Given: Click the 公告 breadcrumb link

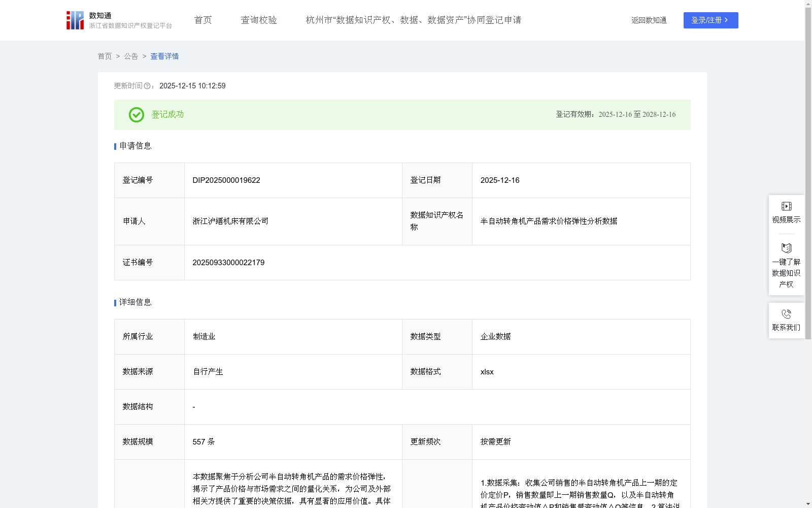Looking at the screenshot, I should coord(131,56).
